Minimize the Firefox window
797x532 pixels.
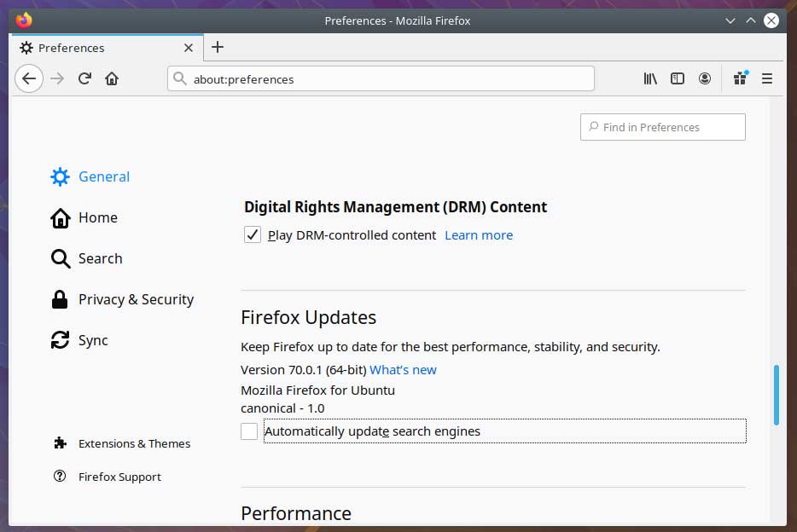tap(730, 20)
